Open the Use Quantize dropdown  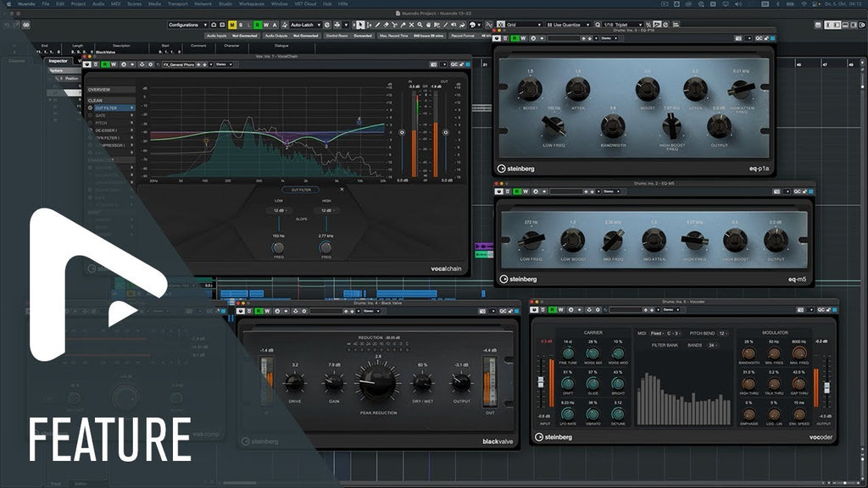567,25
